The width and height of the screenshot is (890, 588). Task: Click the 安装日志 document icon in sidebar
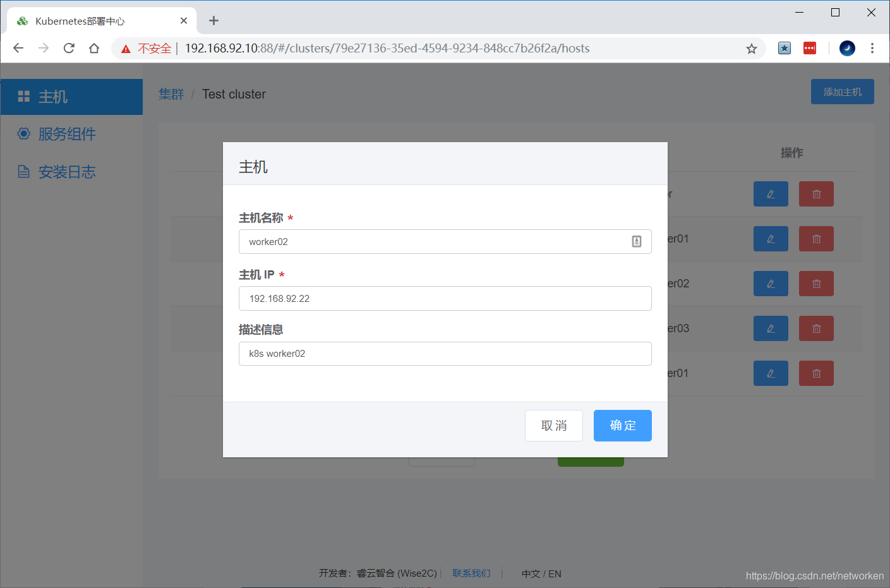tap(24, 172)
